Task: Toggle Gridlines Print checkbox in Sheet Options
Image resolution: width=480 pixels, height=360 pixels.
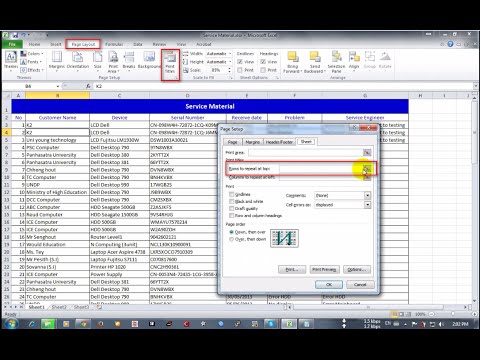Action: [240, 70]
